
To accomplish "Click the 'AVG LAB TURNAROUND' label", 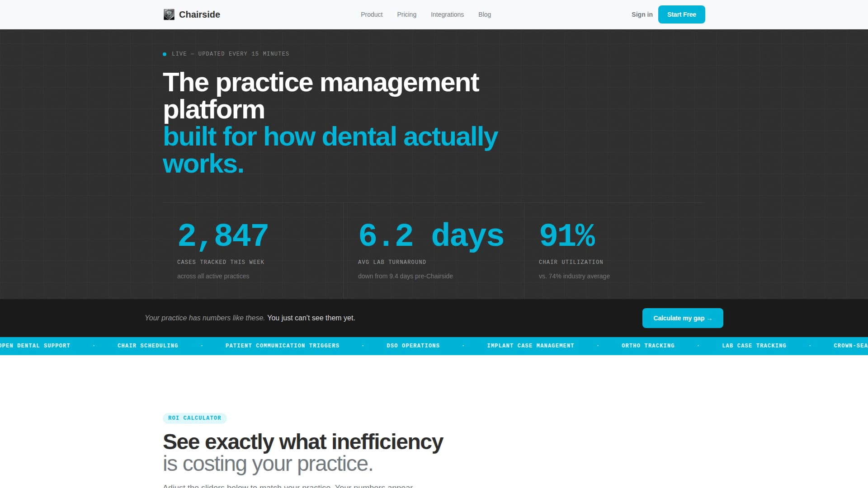I will coord(392,262).
